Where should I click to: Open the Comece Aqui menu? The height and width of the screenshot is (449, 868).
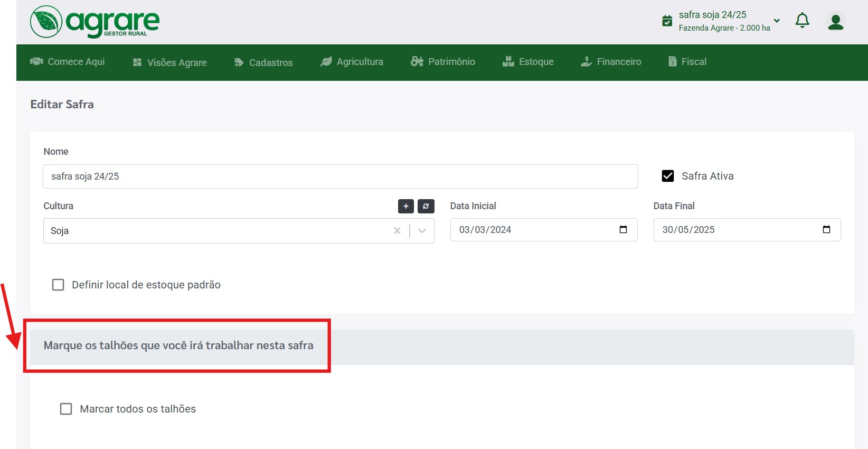click(x=68, y=61)
